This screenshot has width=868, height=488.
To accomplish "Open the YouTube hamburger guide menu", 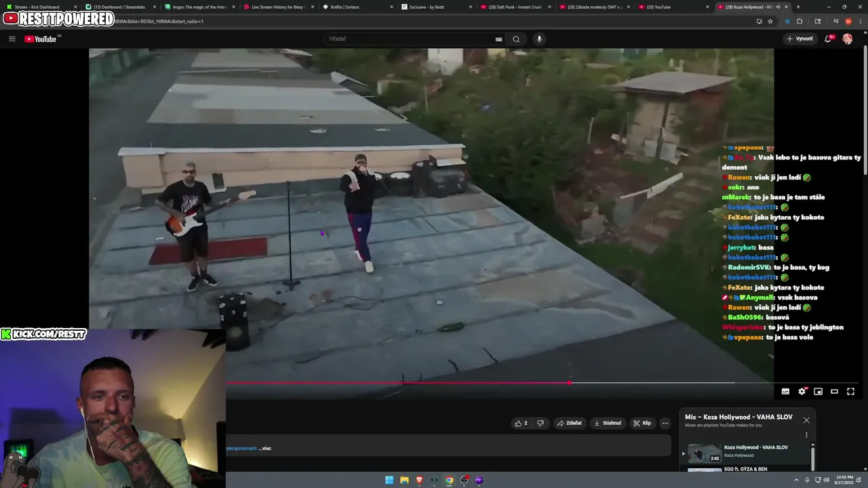I will [12, 39].
